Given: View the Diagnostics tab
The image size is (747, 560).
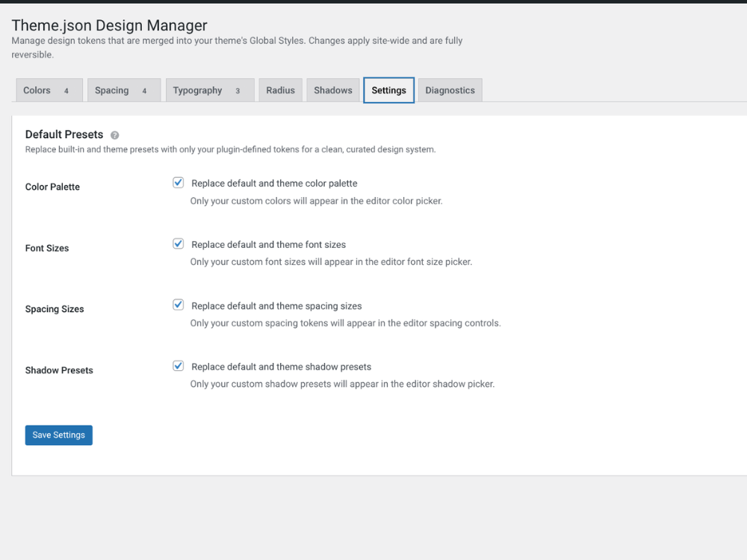Looking at the screenshot, I should tap(450, 90).
